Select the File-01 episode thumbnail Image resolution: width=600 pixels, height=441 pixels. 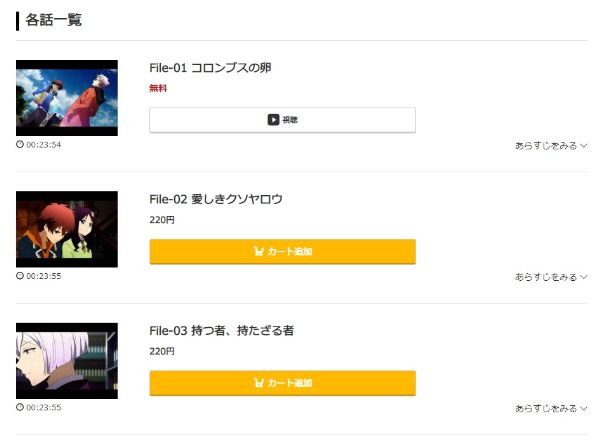(x=67, y=98)
